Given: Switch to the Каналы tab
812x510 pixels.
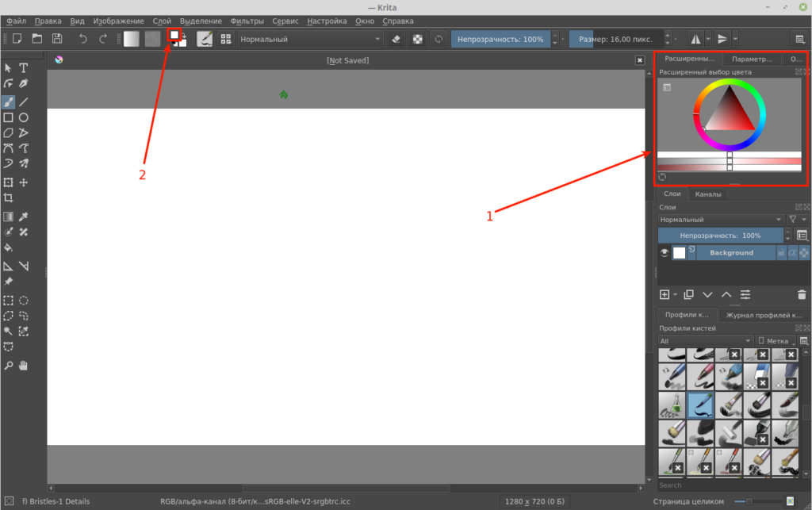Looking at the screenshot, I should pos(707,194).
